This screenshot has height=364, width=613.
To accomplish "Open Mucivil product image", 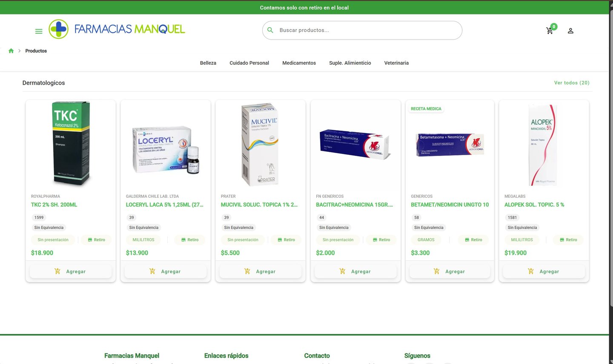I will coord(260,145).
